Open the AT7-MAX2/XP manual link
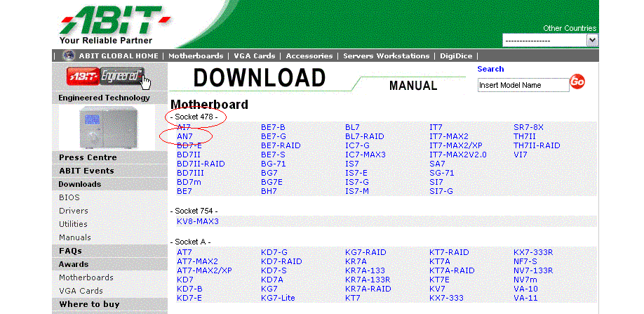Image resolution: width=644 pixels, height=314 pixels. click(x=205, y=270)
